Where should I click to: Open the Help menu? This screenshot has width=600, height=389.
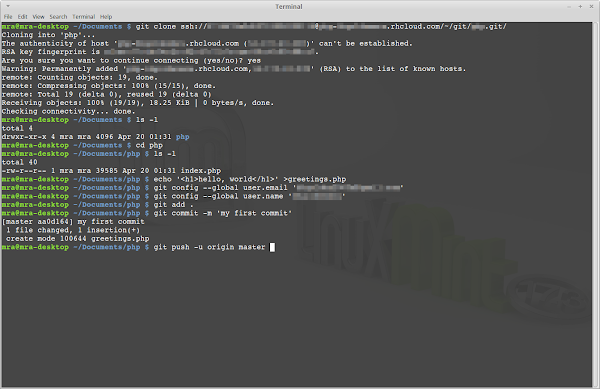tap(106, 16)
